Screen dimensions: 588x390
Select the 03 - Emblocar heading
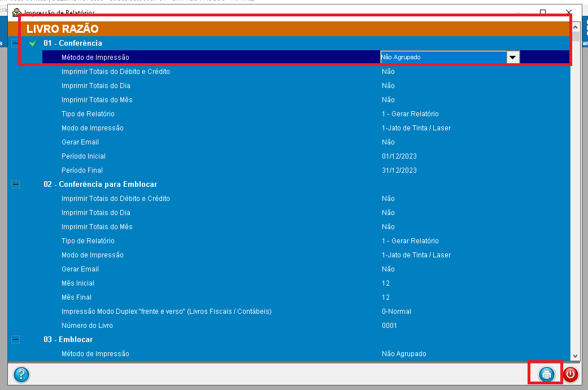click(x=68, y=339)
